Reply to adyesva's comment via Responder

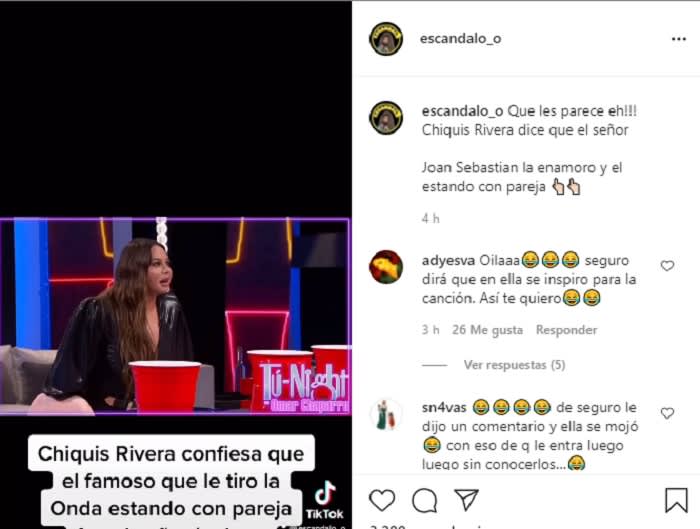(566, 330)
